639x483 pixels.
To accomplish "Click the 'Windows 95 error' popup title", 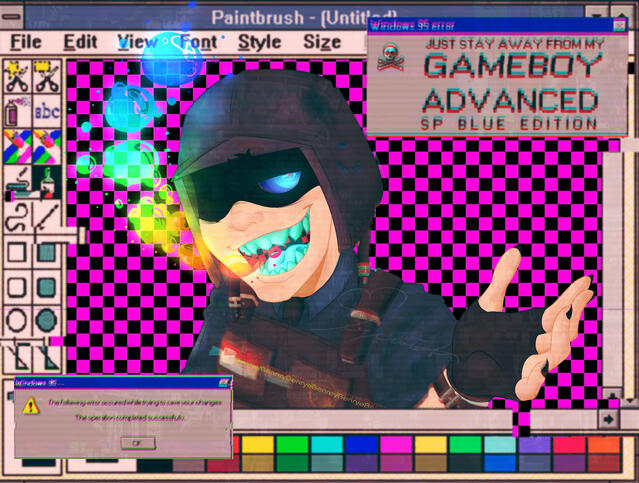I will point(412,26).
